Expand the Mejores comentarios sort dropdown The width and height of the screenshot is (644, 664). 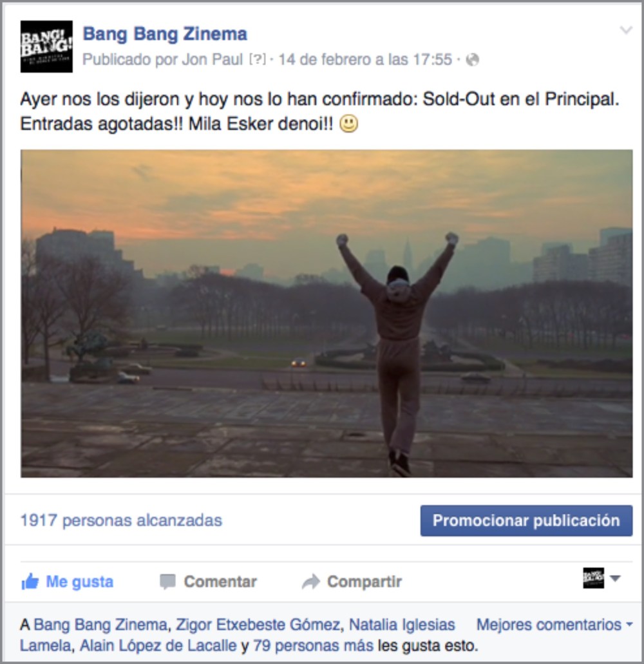coord(554,625)
